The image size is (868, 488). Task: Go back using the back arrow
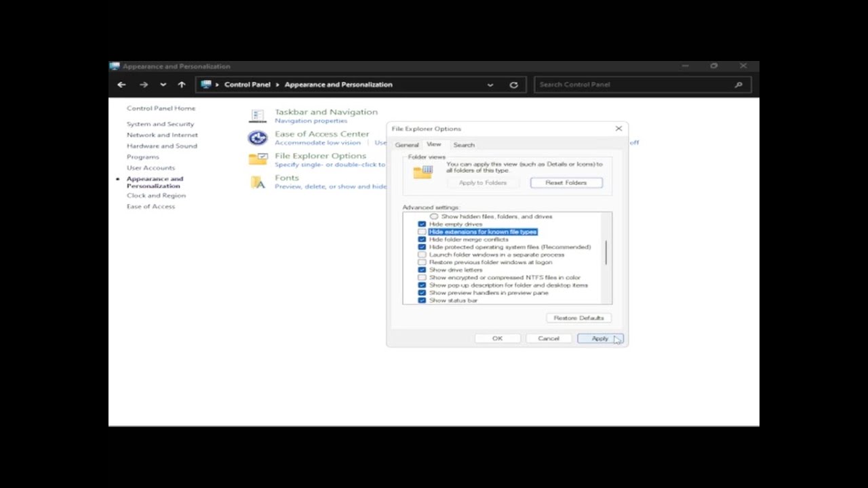coord(121,85)
